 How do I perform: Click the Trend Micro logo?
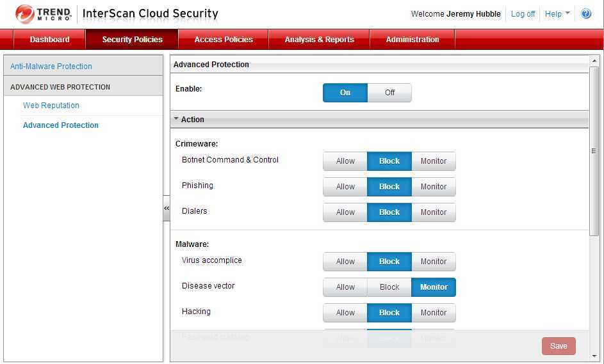[43, 14]
